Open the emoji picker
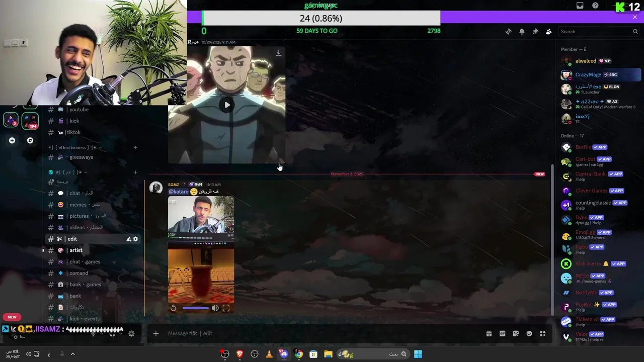Viewport: 644px width, 362px height. (x=529, y=333)
